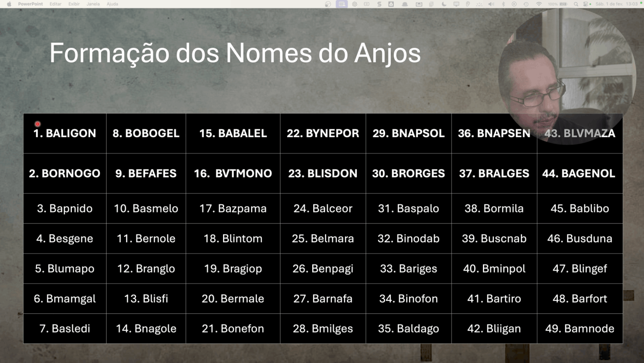Open the Apple menu
This screenshot has height=363, width=644.
[x=8, y=4]
